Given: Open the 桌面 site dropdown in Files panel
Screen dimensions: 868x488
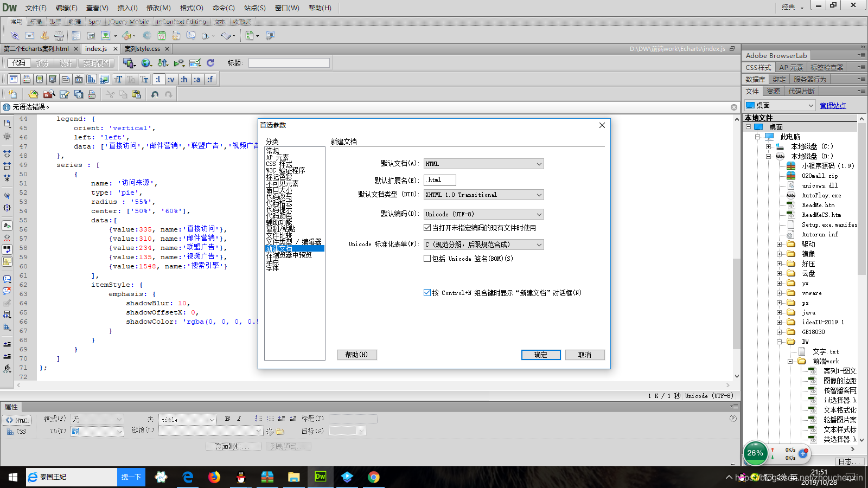Looking at the screenshot, I should [x=780, y=105].
